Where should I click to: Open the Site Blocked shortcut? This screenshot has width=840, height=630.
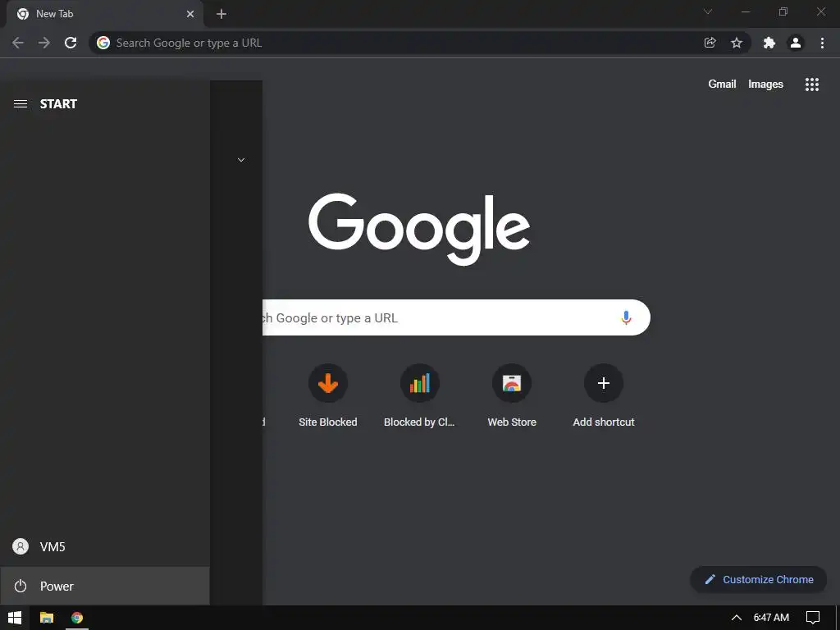pos(328,396)
